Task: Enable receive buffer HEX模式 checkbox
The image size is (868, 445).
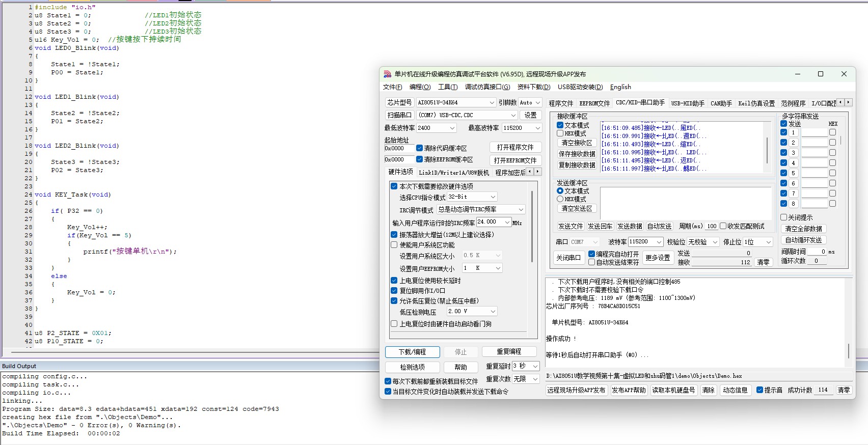Action: click(x=560, y=133)
